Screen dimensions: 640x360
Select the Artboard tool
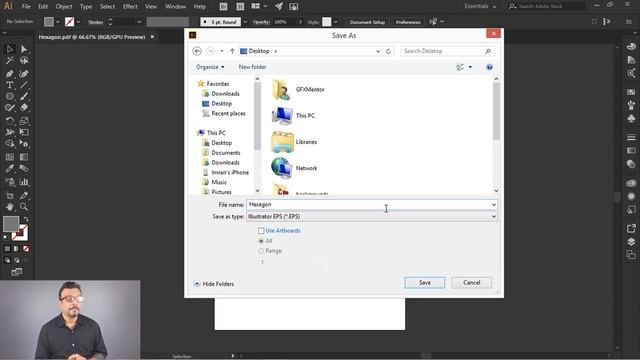click(x=10, y=196)
